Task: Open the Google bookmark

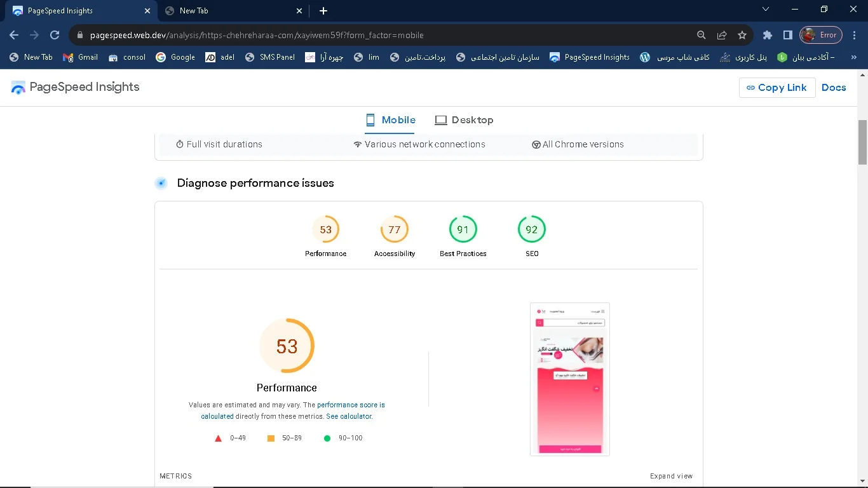Action: (x=175, y=57)
